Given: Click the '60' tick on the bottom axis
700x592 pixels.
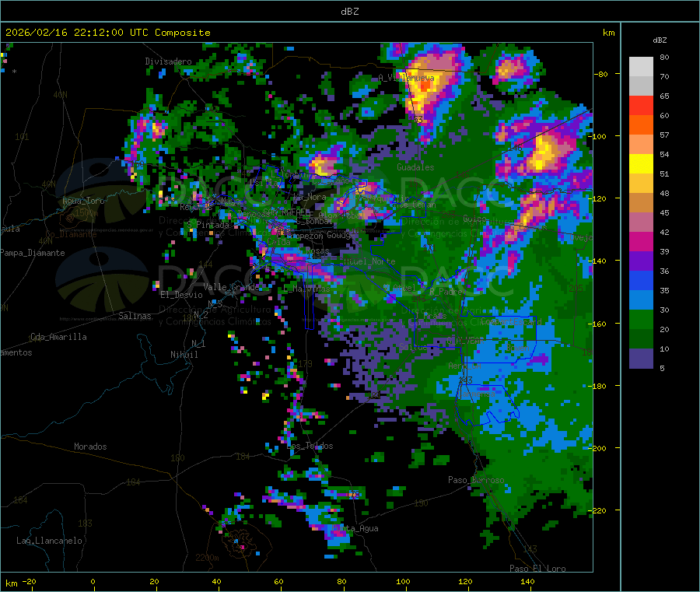Looking at the screenshot, I should (278, 581).
